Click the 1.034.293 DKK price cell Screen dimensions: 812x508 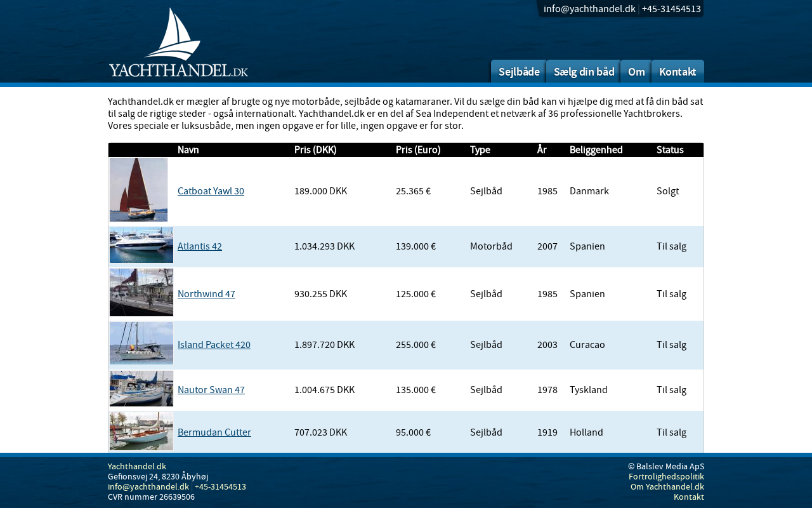click(x=325, y=246)
